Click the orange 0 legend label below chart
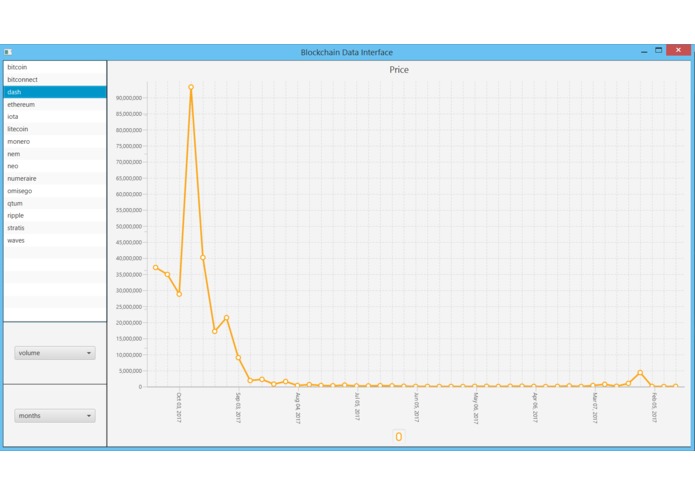 click(x=398, y=437)
